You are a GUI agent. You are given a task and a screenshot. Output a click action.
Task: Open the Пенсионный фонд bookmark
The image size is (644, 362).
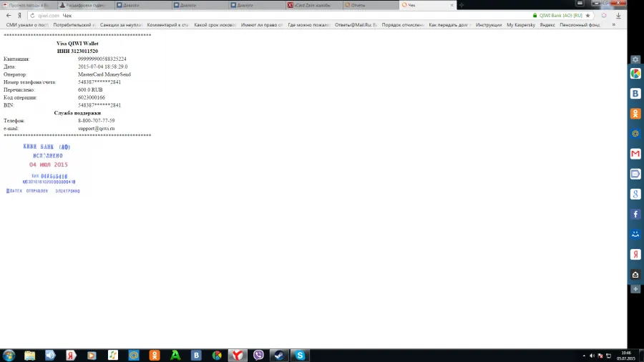580,25
